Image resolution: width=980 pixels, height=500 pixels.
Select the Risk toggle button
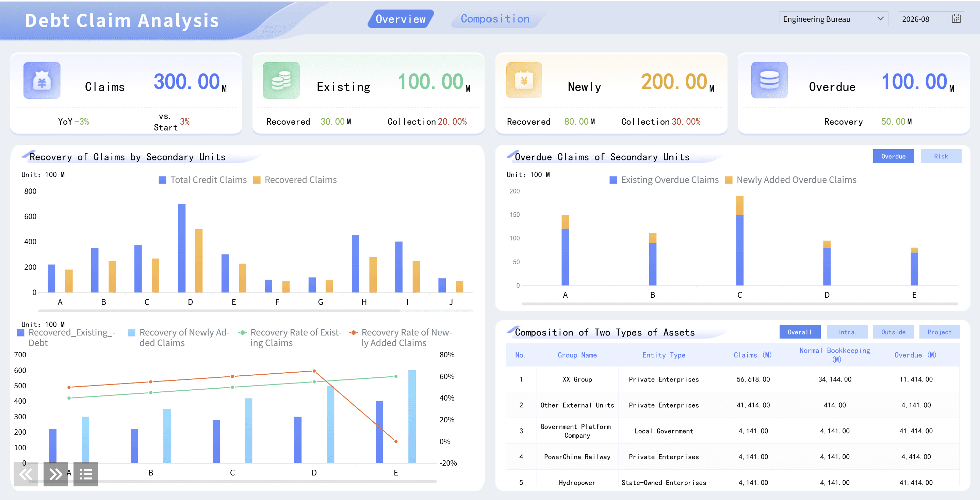(941, 156)
